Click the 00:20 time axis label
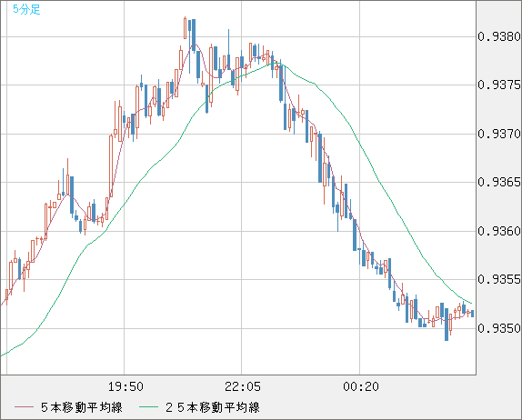This screenshot has height=420, width=522. tap(361, 386)
